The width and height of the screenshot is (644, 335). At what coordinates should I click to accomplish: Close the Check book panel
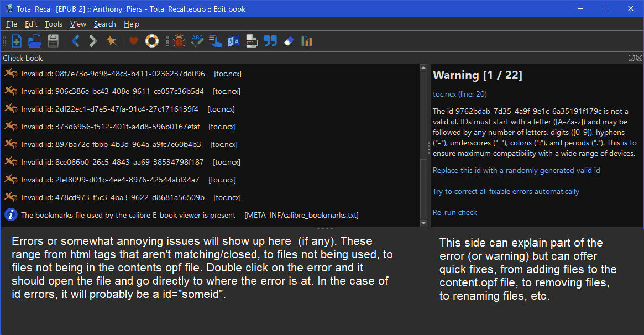click(639, 58)
